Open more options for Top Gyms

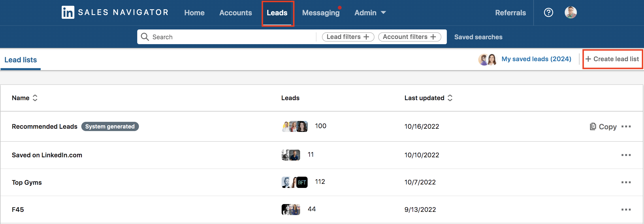tap(626, 182)
